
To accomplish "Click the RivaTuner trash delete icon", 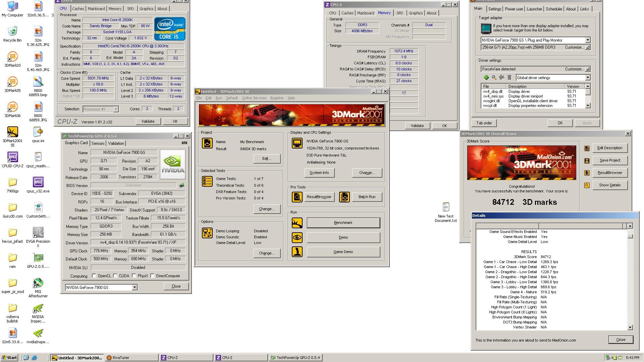I will 509,77.
